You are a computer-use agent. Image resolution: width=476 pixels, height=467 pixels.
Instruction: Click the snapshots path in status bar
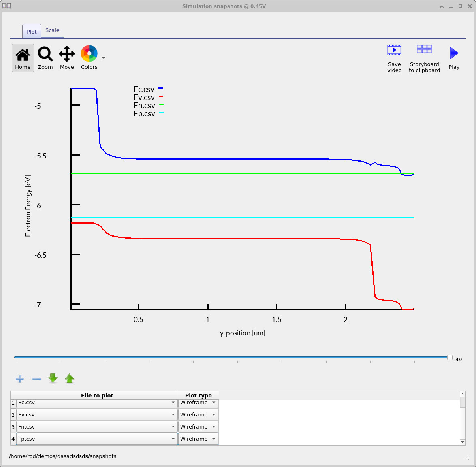pyautogui.click(x=62, y=456)
